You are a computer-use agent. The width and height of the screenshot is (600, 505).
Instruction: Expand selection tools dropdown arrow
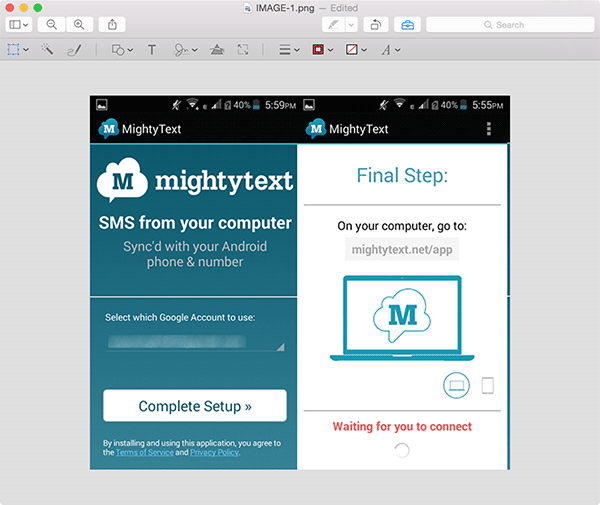pos(26,50)
